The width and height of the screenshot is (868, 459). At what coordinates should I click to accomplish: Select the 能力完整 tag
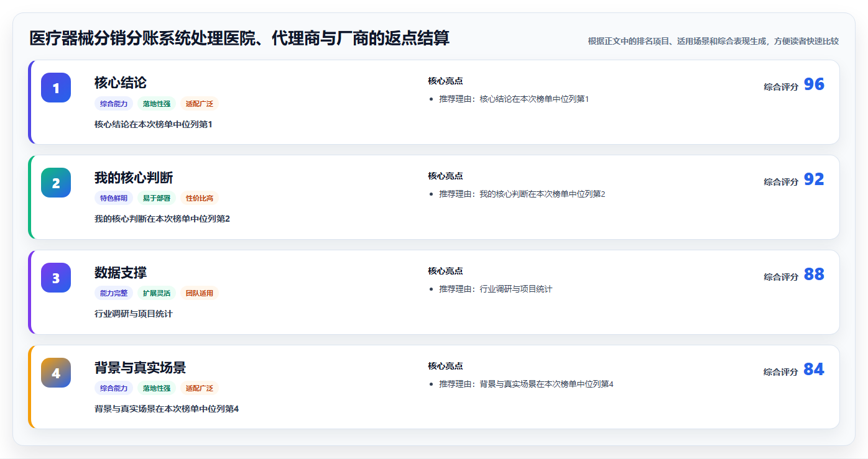point(114,293)
